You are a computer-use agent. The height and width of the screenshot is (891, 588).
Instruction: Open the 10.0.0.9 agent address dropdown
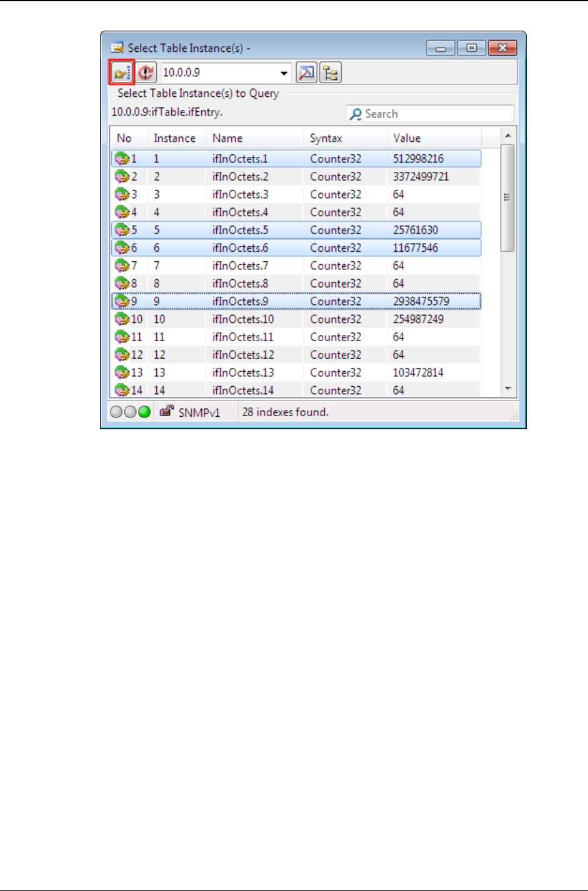(x=284, y=72)
